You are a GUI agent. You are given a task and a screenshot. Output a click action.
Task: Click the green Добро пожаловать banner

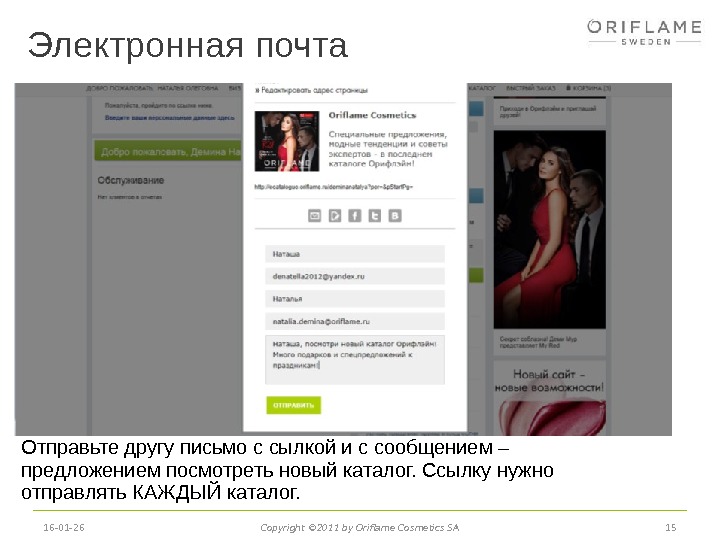click(168, 151)
